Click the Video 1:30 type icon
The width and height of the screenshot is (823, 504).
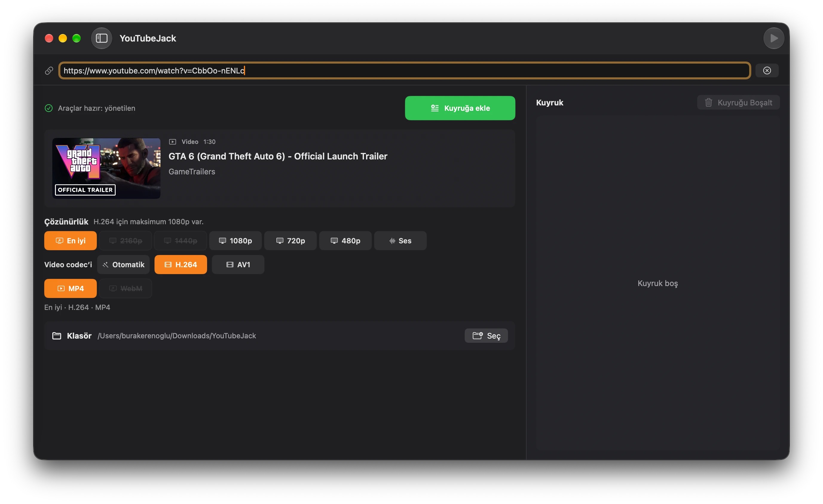coord(172,142)
